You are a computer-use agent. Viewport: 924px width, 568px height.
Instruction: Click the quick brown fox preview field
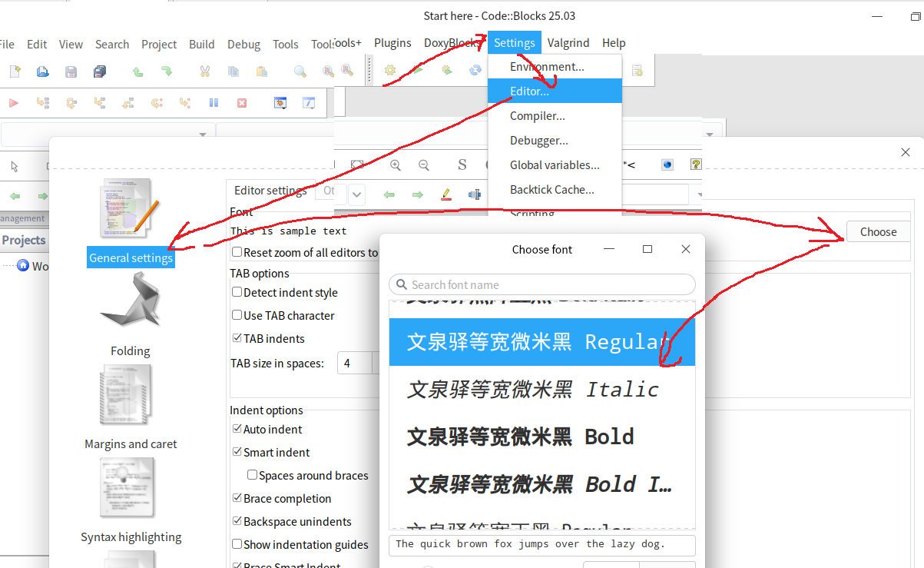[x=542, y=545]
